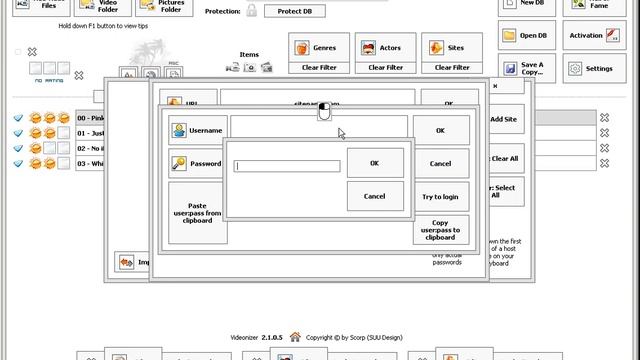The width and height of the screenshot is (640, 360).
Task: Click OK in the Username/Password dialog
Action: click(441, 130)
